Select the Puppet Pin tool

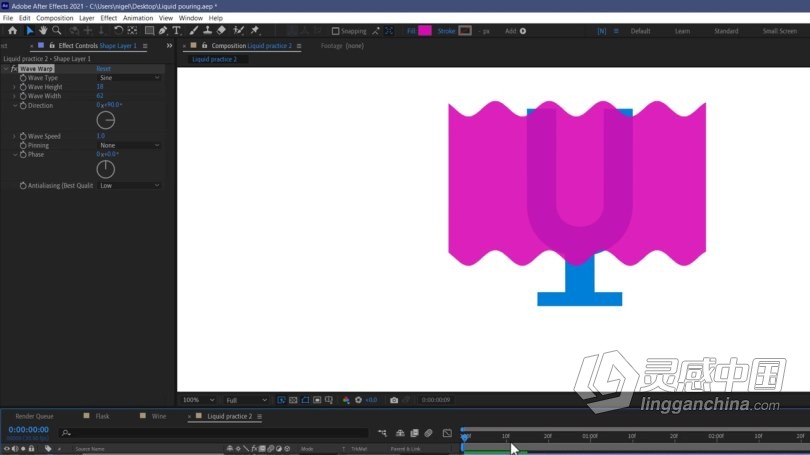tap(255, 30)
